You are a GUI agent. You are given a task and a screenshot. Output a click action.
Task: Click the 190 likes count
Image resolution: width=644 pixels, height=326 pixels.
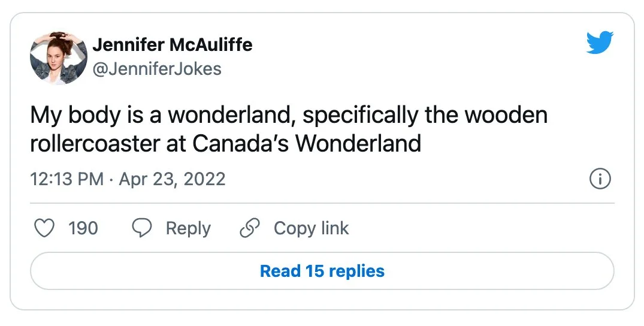point(83,228)
